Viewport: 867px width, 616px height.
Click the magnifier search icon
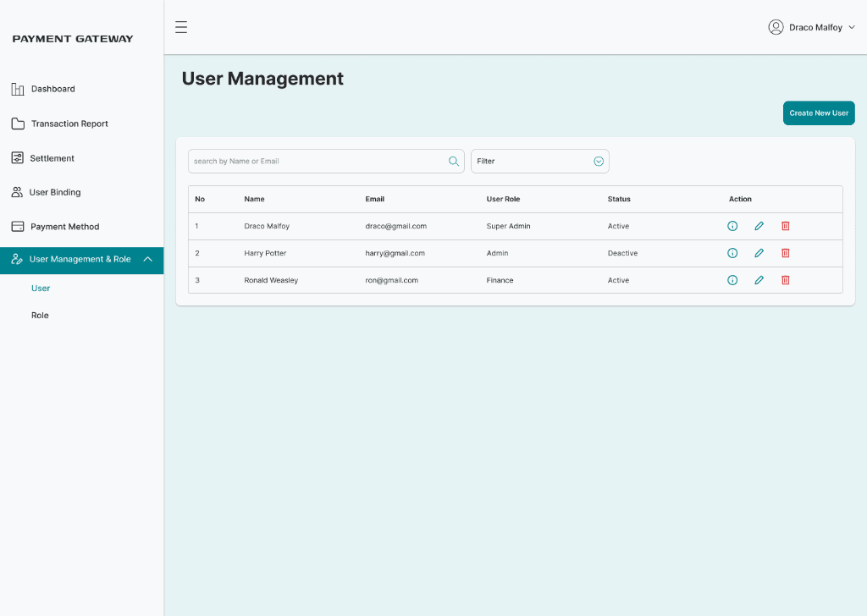pos(454,162)
